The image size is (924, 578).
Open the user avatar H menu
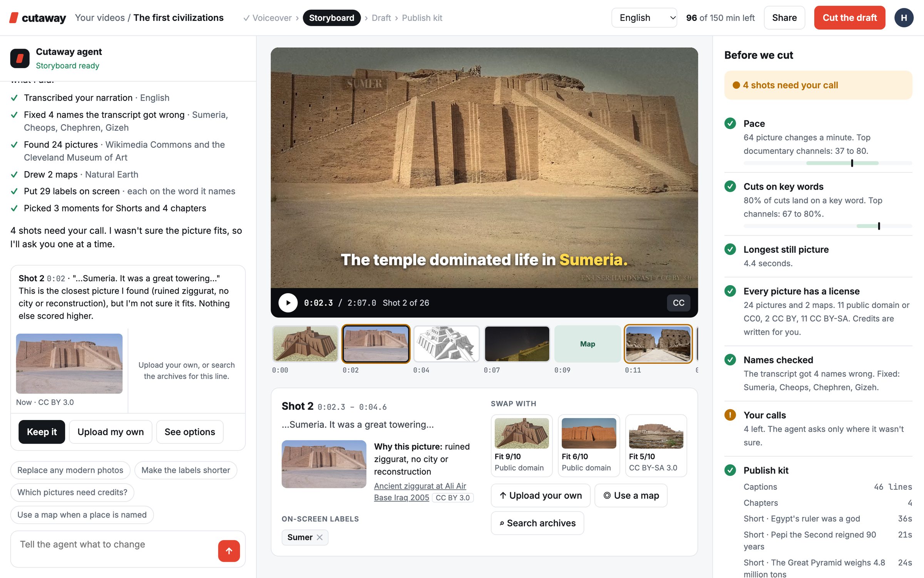pos(904,18)
